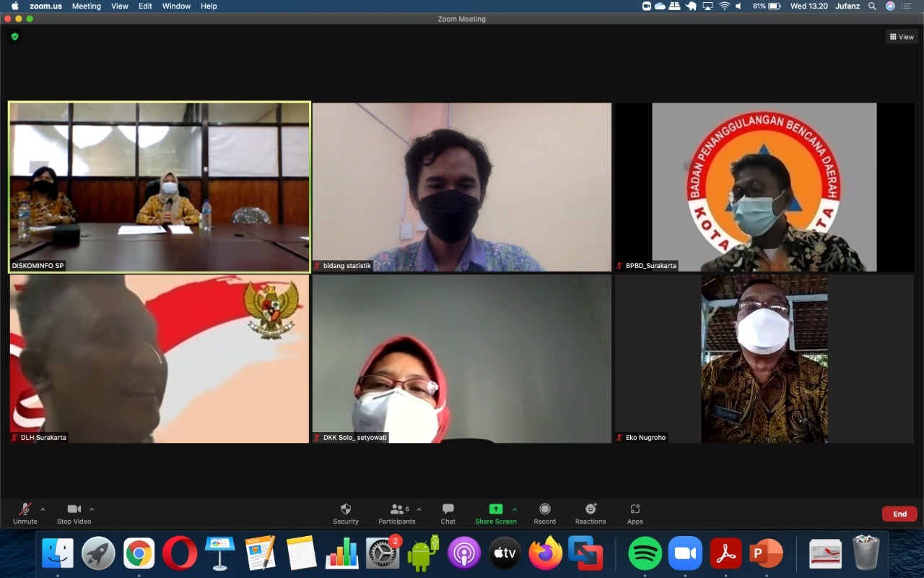
Task: Open the Window menu in menu bar
Action: [176, 6]
